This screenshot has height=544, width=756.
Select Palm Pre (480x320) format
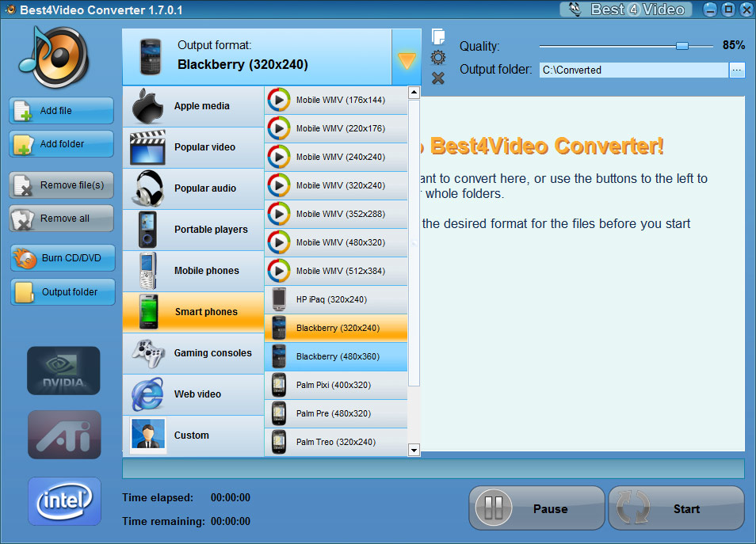(336, 413)
